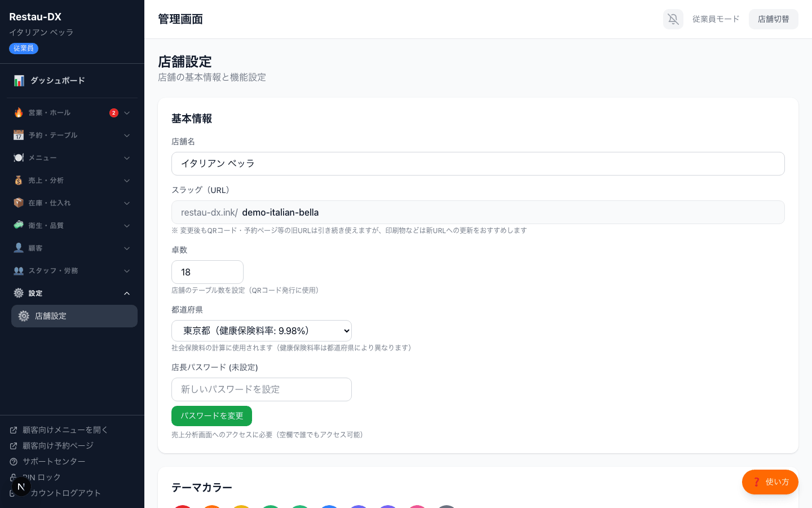Click the blue 従業員 badge
The image size is (812, 508).
click(24, 49)
